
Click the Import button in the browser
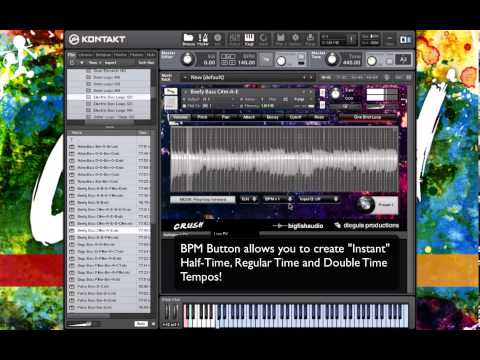(x=110, y=62)
